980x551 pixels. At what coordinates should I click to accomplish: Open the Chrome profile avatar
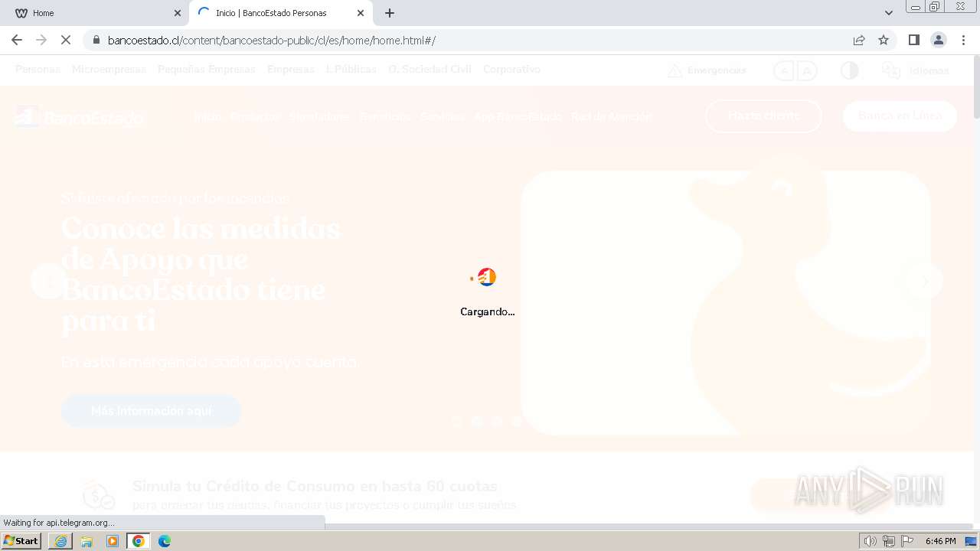pyautogui.click(x=939, y=40)
